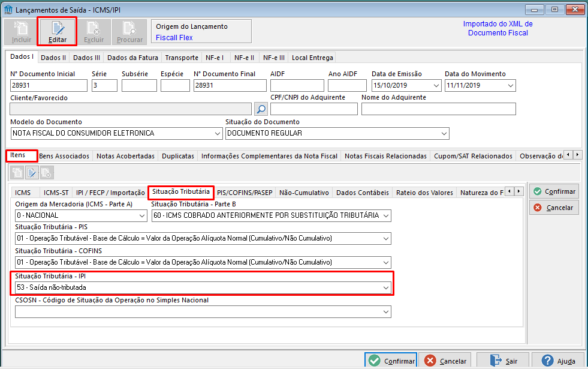Select the ICMS-ST sub-tab

point(56,193)
